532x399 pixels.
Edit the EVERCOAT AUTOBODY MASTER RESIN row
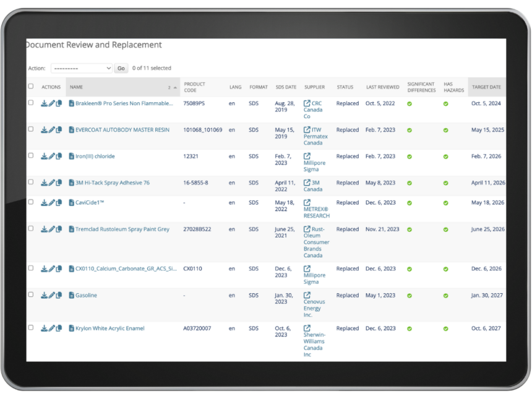[x=51, y=130]
